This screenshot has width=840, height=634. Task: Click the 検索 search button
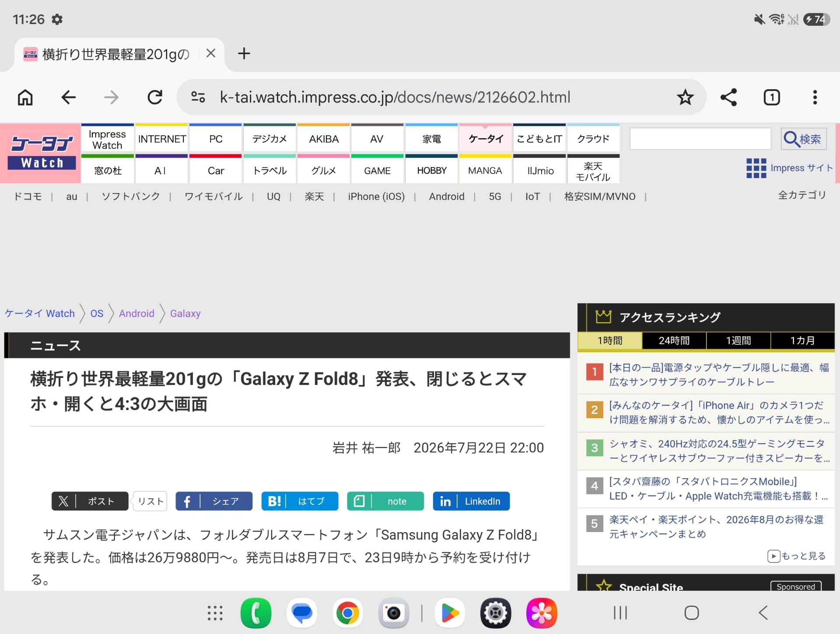coord(804,139)
